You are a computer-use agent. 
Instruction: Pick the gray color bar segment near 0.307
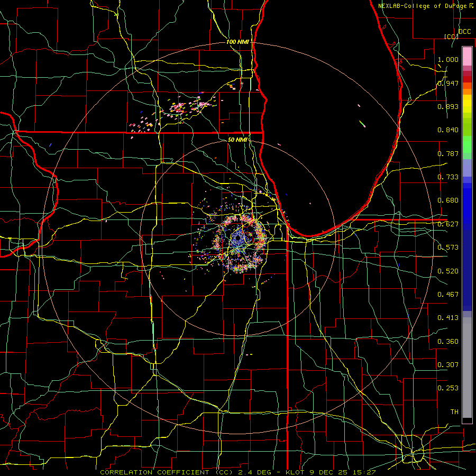tap(467, 368)
